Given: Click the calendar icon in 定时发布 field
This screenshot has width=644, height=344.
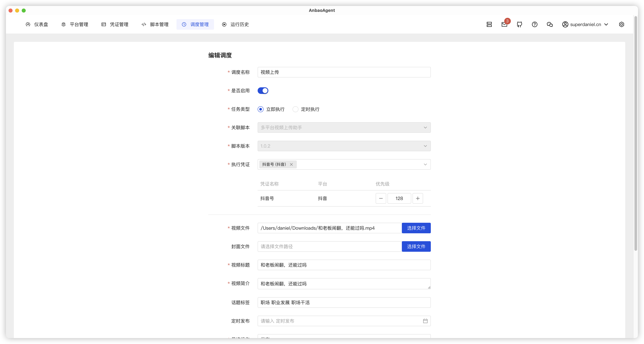Looking at the screenshot, I should (x=425, y=321).
